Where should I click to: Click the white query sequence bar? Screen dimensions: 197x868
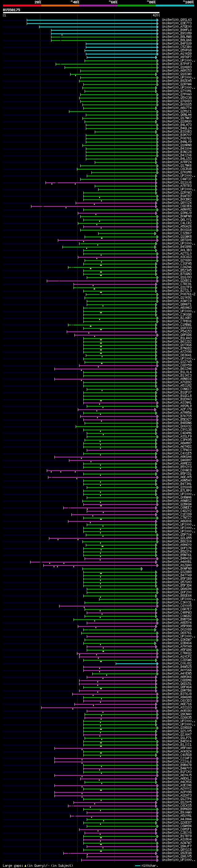click(81, 13)
